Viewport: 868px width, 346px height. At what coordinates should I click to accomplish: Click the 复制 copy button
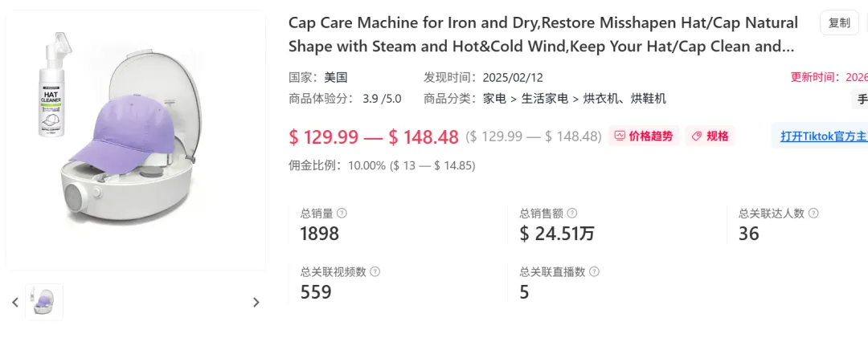pos(838,23)
